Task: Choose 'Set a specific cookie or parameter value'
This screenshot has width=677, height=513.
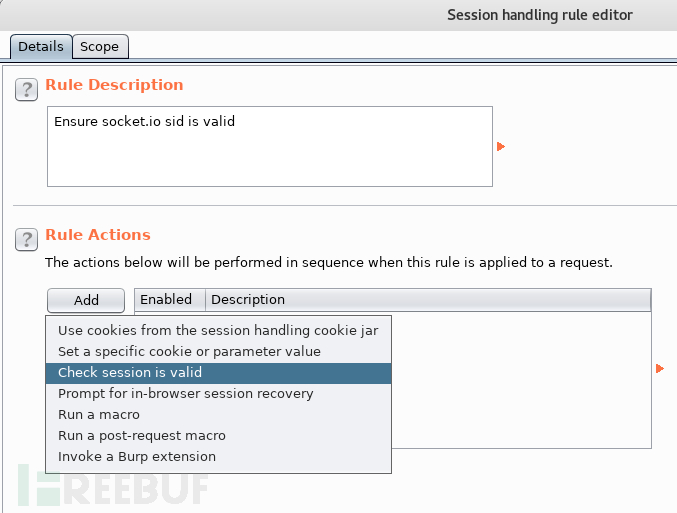Action: tap(218, 352)
